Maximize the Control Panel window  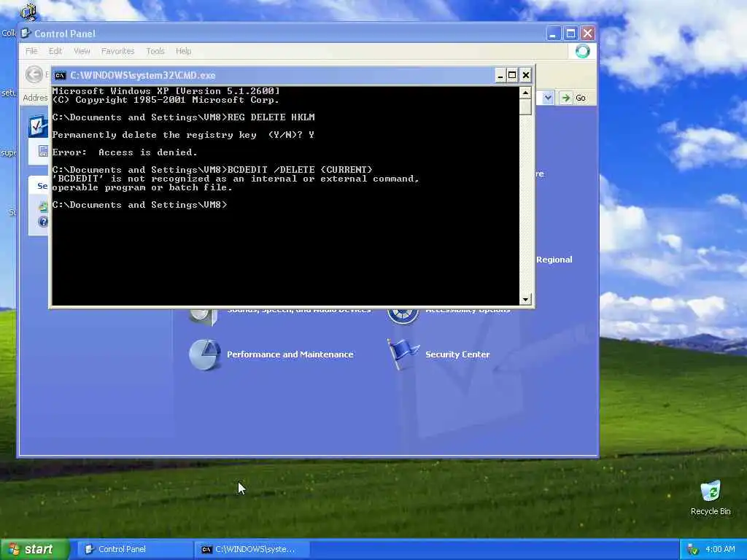point(570,34)
